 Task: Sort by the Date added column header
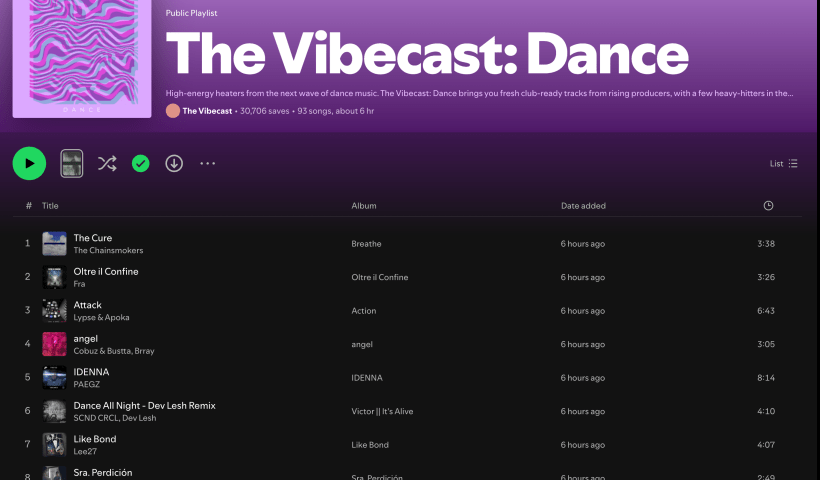[583, 206]
